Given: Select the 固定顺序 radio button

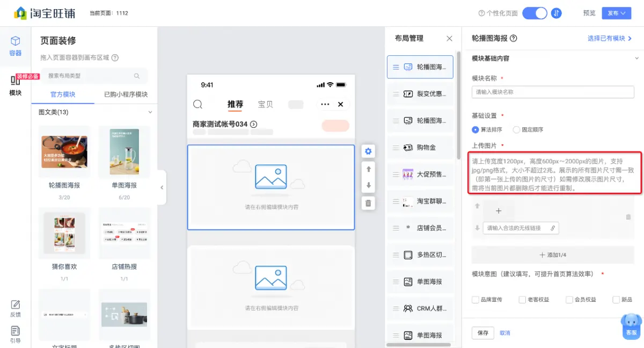Looking at the screenshot, I should (516, 129).
